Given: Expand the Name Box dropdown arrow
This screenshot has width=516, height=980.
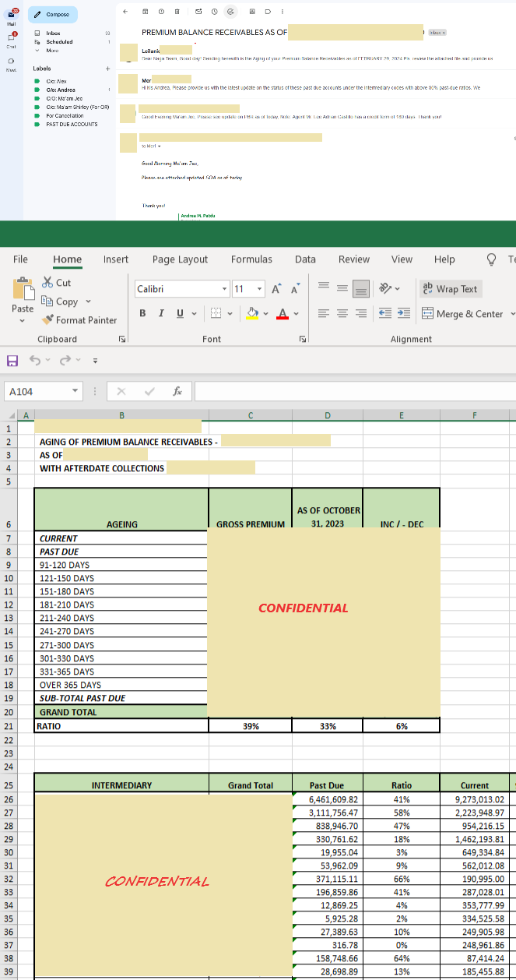Looking at the screenshot, I should point(75,391).
